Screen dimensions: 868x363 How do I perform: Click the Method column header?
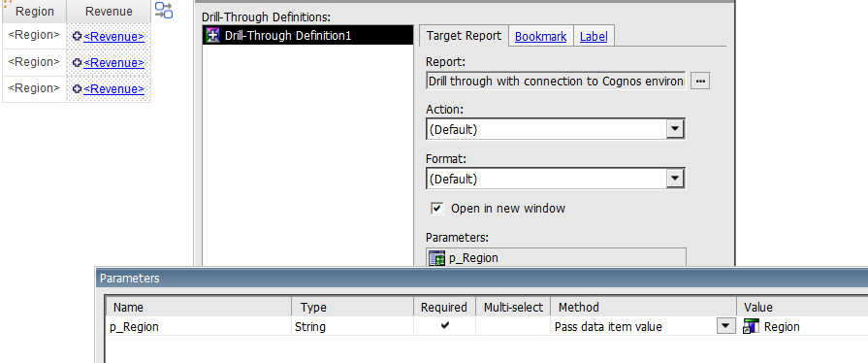click(643, 307)
